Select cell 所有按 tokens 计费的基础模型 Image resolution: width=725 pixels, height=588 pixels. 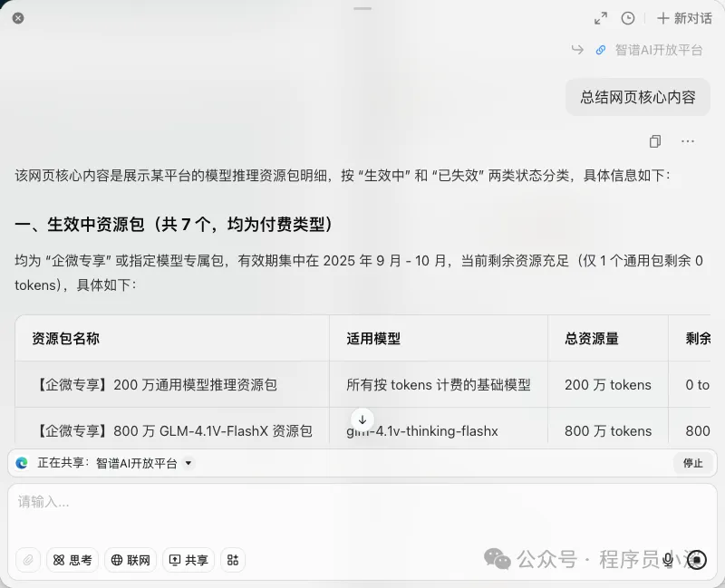coord(439,385)
